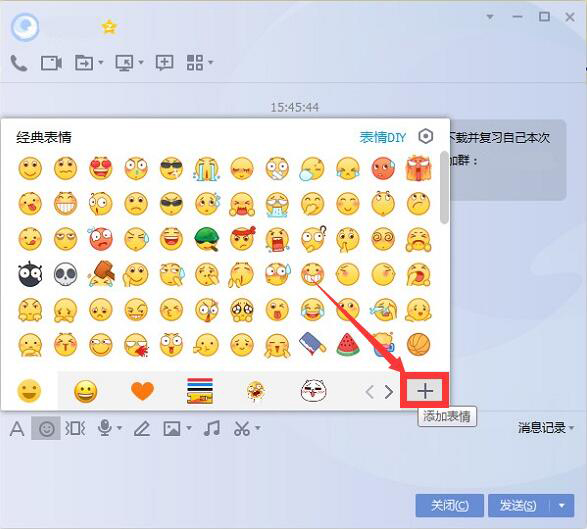Click the send picture icon

click(x=172, y=428)
